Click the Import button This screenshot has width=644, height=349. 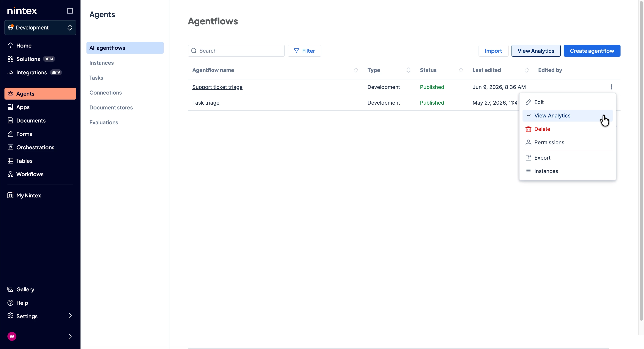pyautogui.click(x=493, y=51)
